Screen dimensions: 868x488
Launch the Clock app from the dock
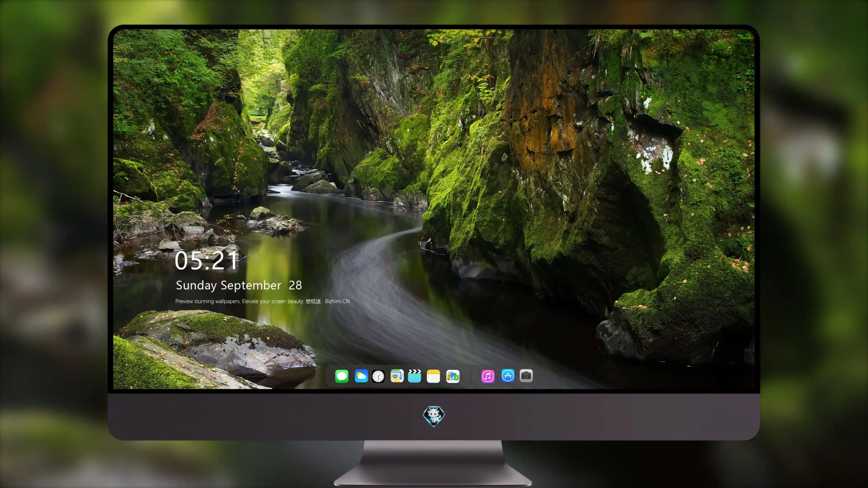pos(378,376)
